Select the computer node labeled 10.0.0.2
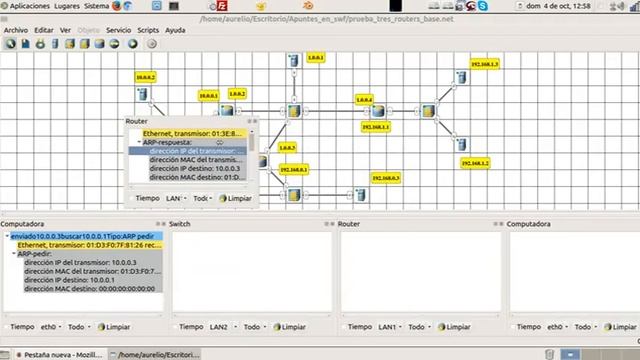 142,94
